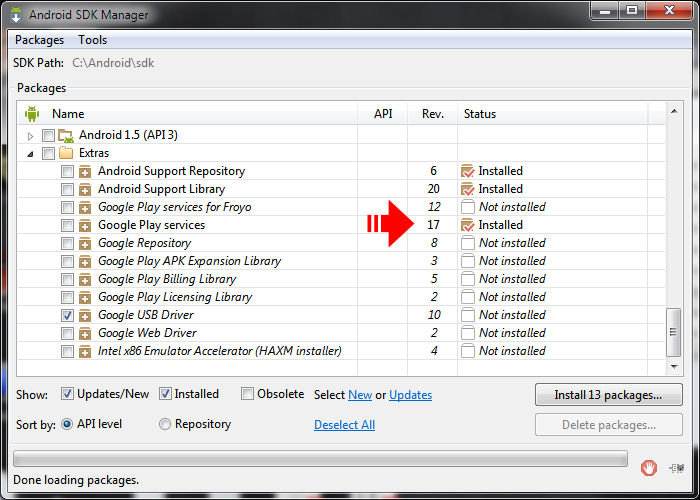
Task: Click package icon beside Google Repository
Action: tap(85, 243)
